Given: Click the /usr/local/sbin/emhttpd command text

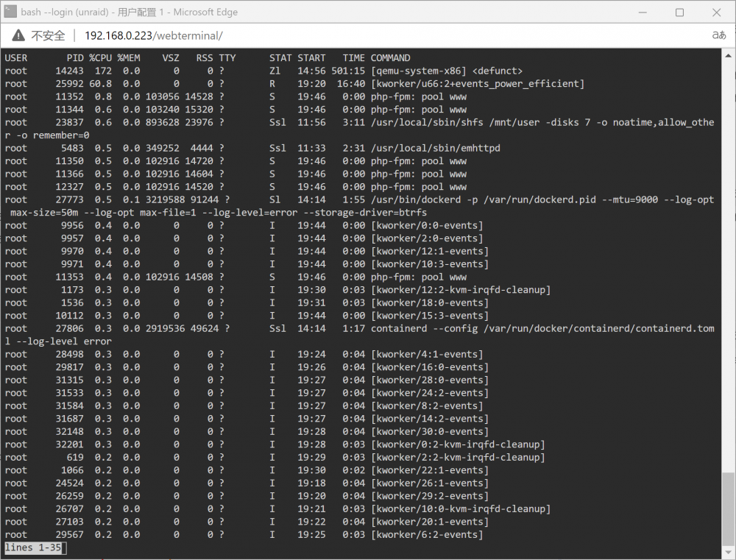Looking at the screenshot, I should (436, 149).
